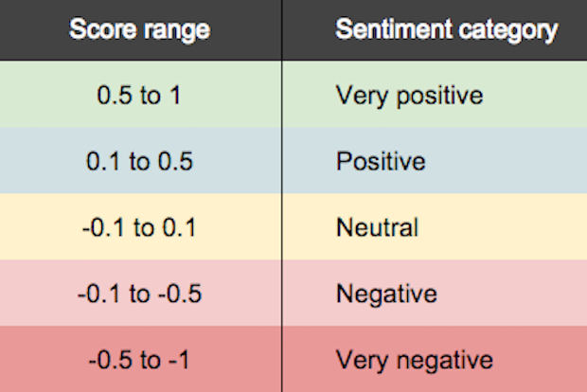Select the -0.5 to -1 score cell
Image resolution: width=587 pixels, height=392 pixels.
(139, 361)
